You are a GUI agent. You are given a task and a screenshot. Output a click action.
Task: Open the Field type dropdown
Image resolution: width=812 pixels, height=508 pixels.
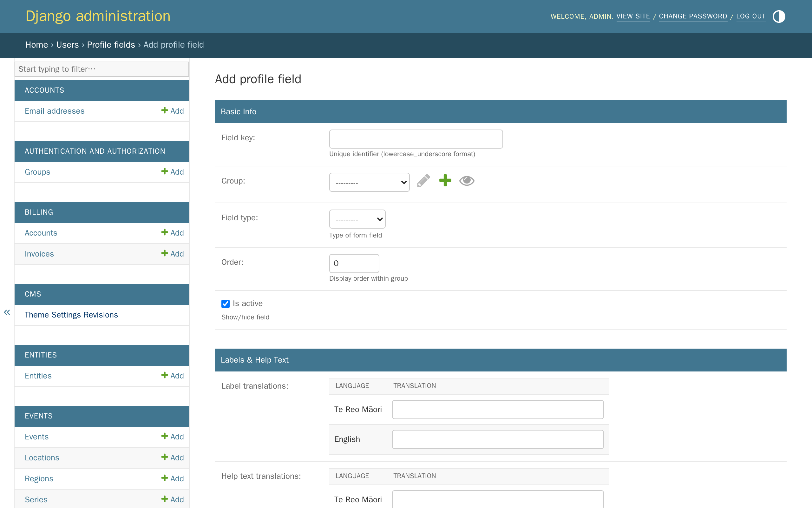coord(357,219)
